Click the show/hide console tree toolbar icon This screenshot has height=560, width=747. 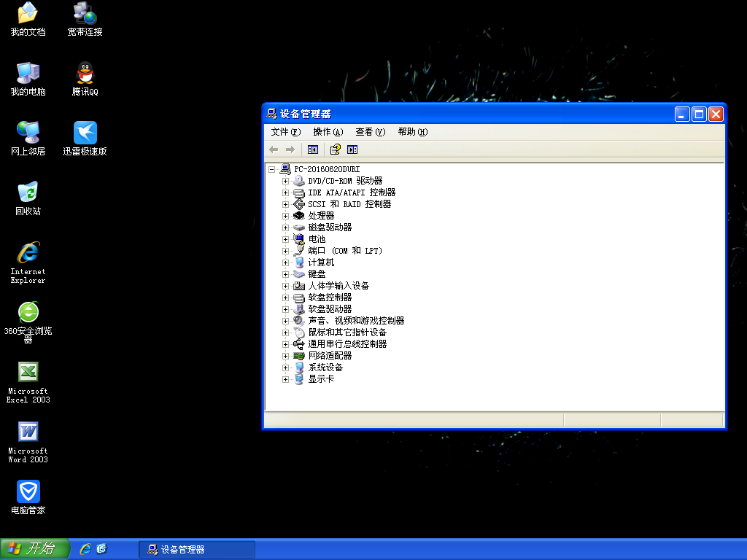pyautogui.click(x=313, y=149)
